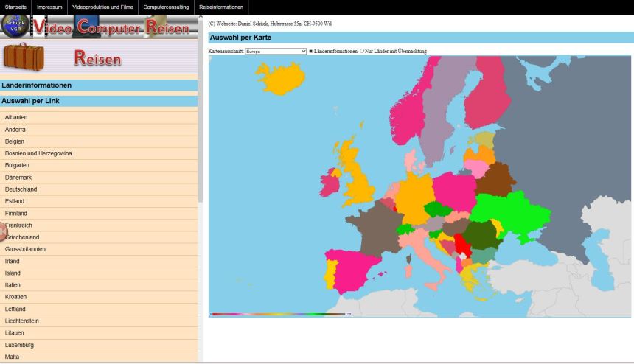Open the Kartenausschnitt Europa dropdown
The image size is (634, 364).
click(x=276, y=52)
